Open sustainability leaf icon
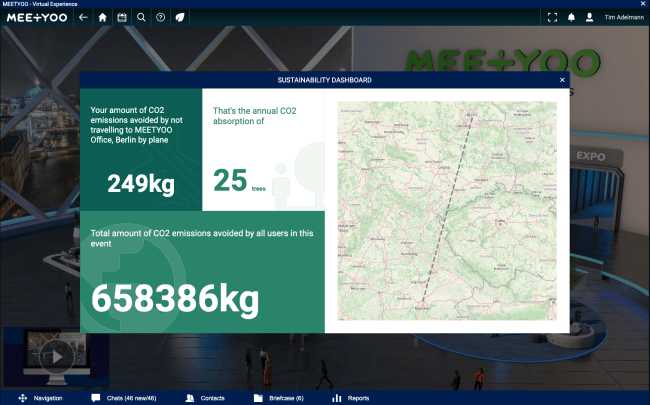 point(180,17)
